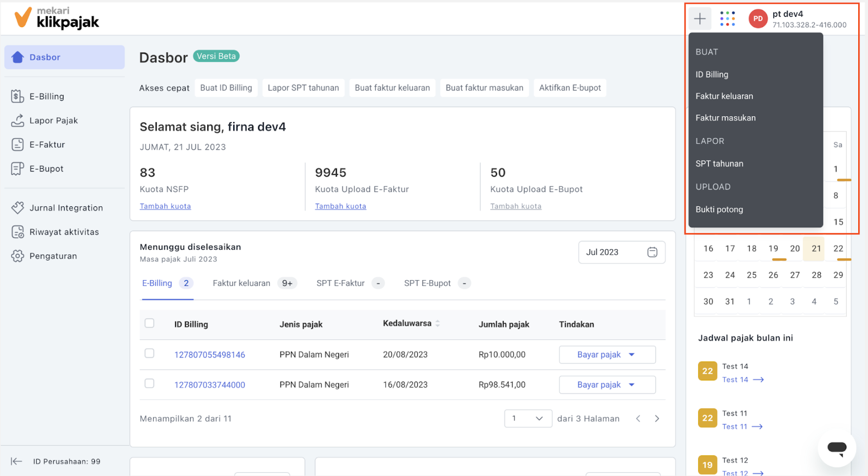This screenshot has height=476, width=868.
Task: Click the Test 11 schedule link
Action: point(735,427)
